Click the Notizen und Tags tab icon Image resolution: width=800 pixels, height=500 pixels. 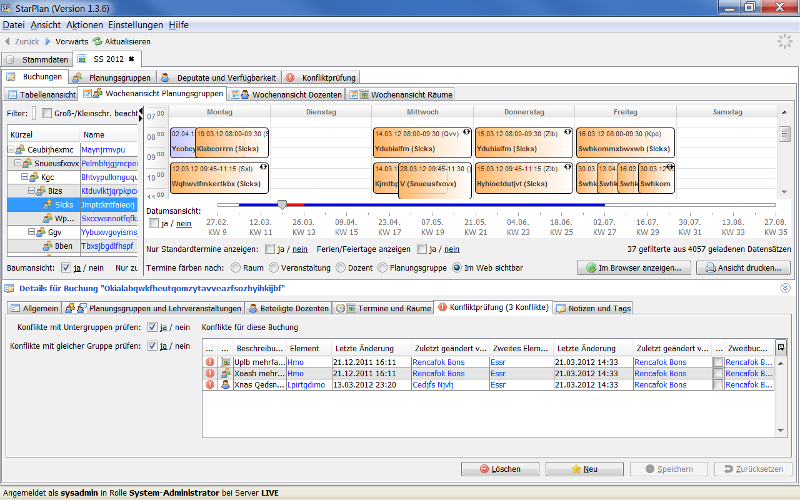pyautogui.click(x=560, y=308)
